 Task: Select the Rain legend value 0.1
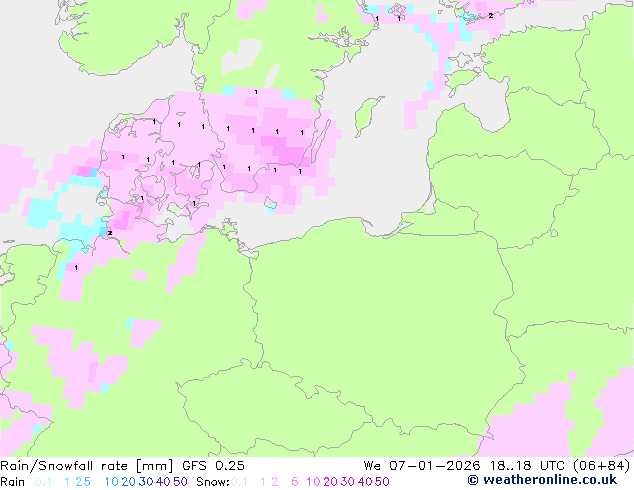(43, 482)
